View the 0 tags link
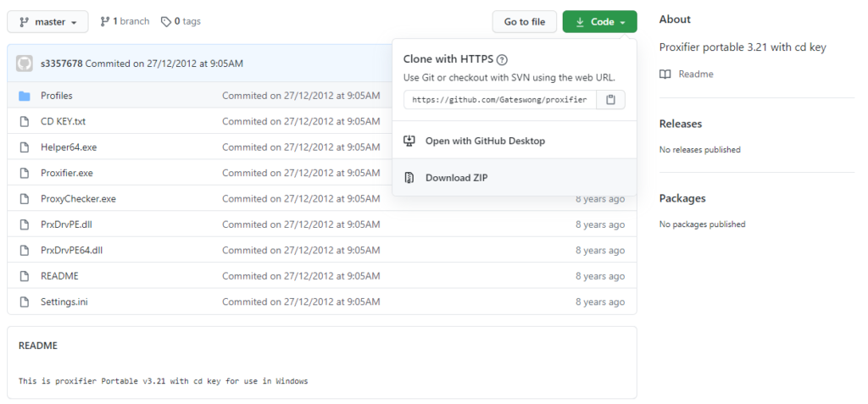The image size is (868, 404). (181, 21)
